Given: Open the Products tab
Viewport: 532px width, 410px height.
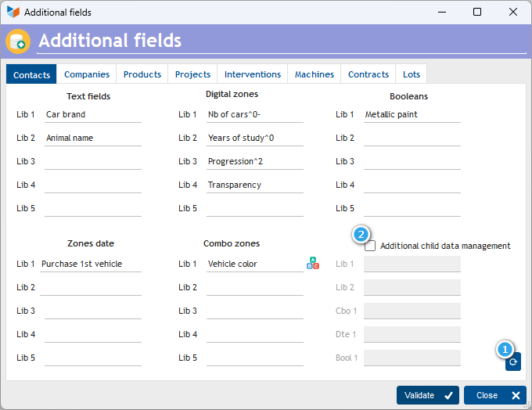Looking at the screenshot, I should pyautogui.click(x=142, y=74).
